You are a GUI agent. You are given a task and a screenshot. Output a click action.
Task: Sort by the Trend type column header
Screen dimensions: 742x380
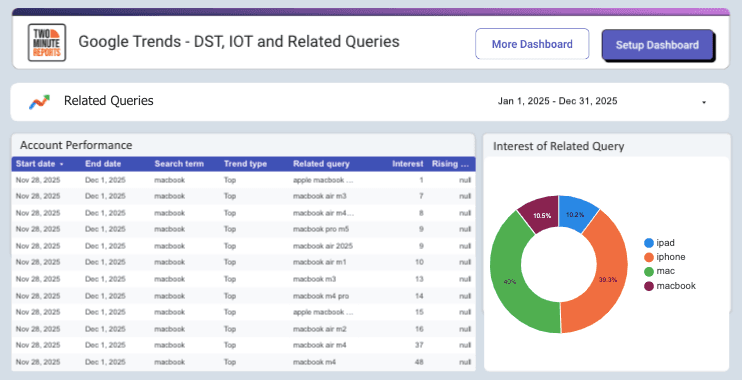point(245,164)
